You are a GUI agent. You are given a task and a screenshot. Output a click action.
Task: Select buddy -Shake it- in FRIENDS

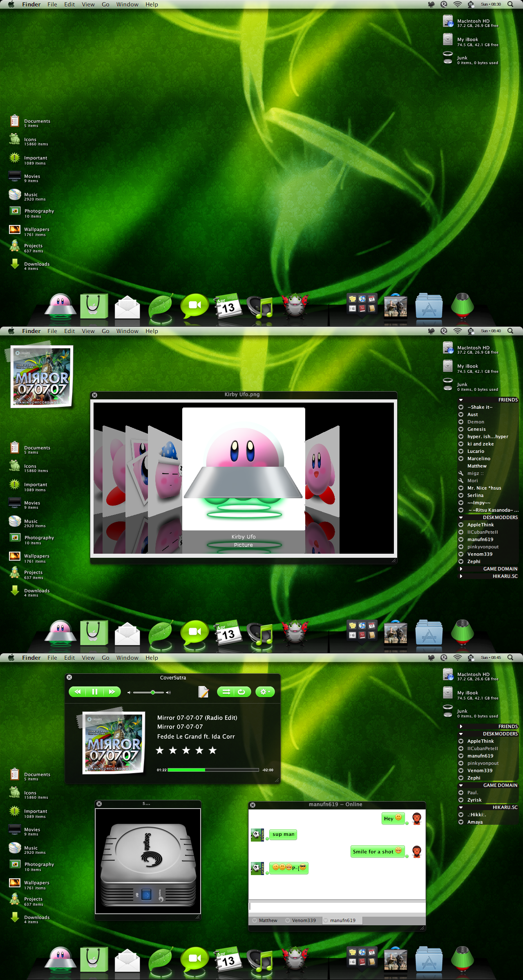point(480,407)
